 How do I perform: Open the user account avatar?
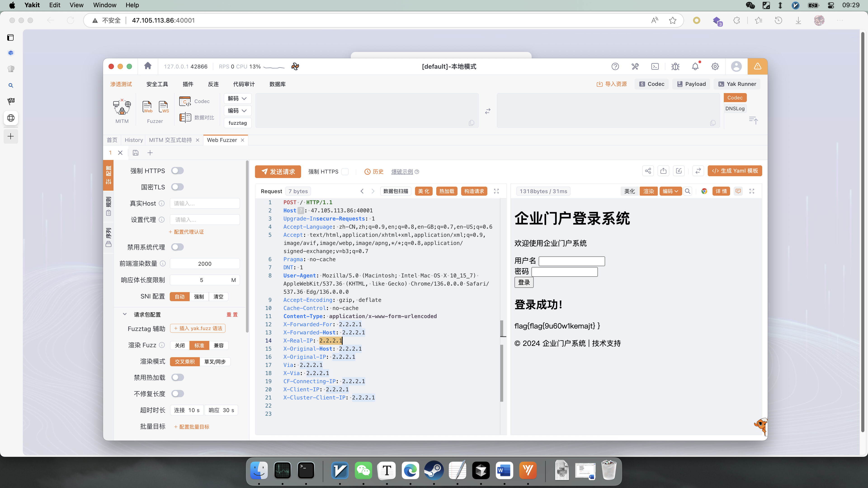[x=736, y=66]
